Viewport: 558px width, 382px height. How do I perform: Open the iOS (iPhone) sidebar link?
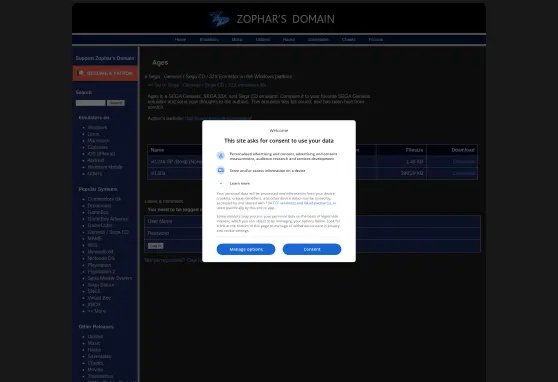pyautogui.click(x=101, y=154)
